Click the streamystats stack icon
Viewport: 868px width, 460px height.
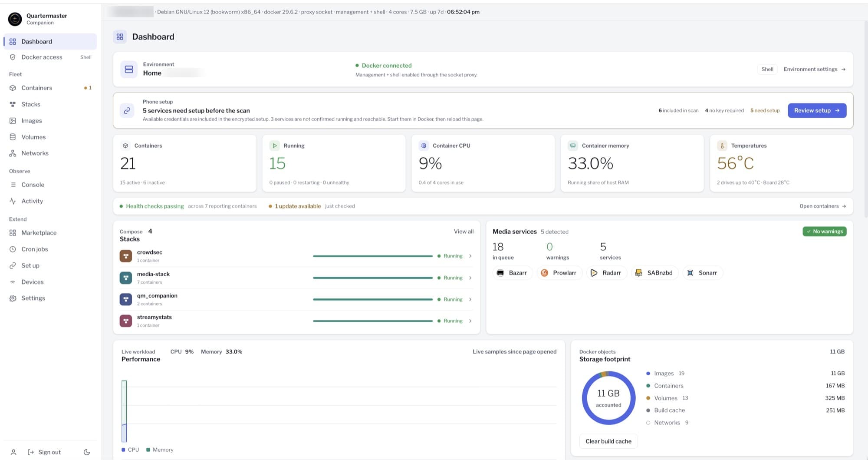[x=126, y=321]
